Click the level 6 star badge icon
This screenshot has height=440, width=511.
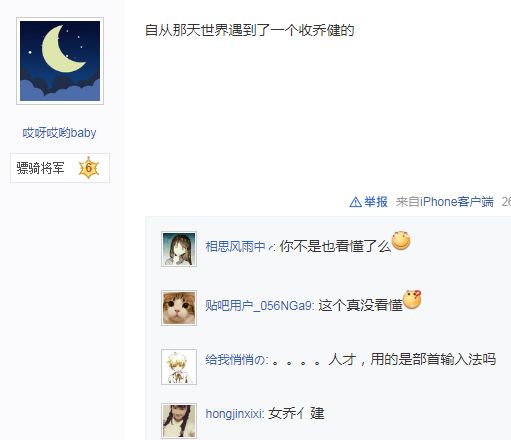click(x=89, y=168)
